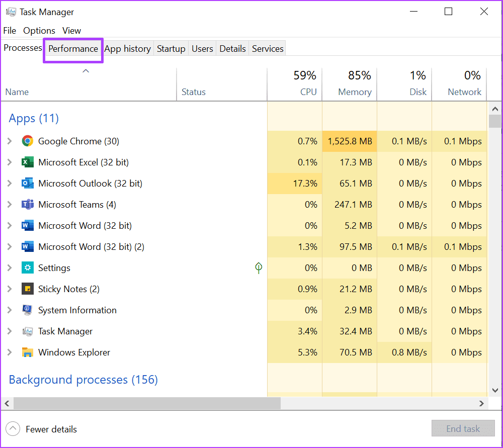The width and height of the screenshot is (503, 448).
Task: Sort processes by the Name column
Action: pos(89,84)
